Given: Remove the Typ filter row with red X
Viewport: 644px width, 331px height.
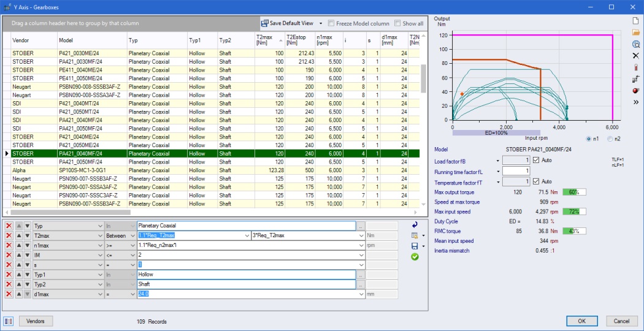Looking at the screenshot, I should [x=9, y=226].
